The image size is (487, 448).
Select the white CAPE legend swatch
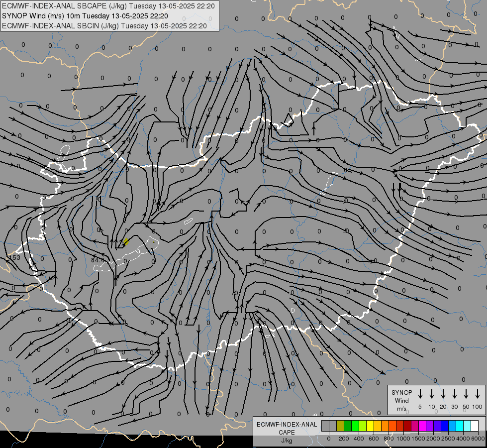(474, 426)
